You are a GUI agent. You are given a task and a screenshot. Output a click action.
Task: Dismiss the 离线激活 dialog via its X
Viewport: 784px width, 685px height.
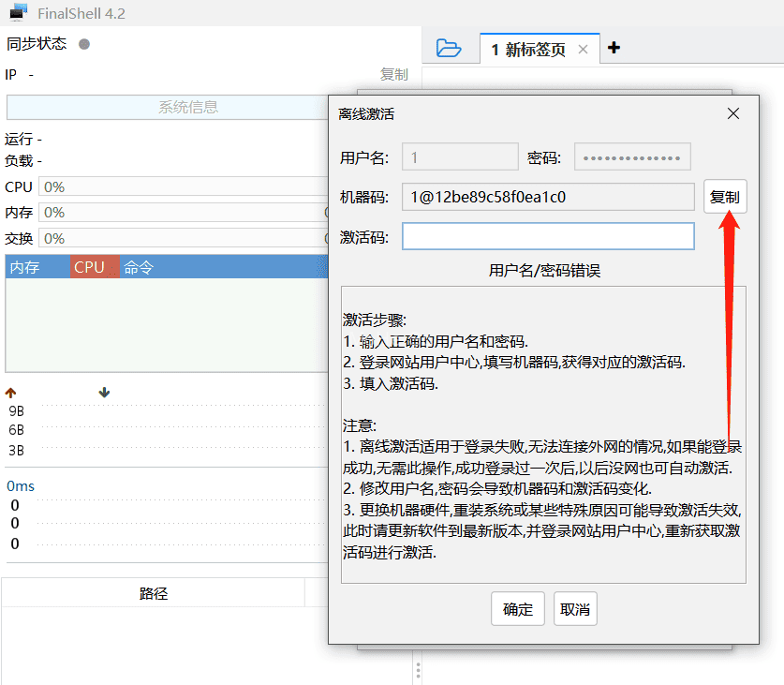click(x=733, y=113)
